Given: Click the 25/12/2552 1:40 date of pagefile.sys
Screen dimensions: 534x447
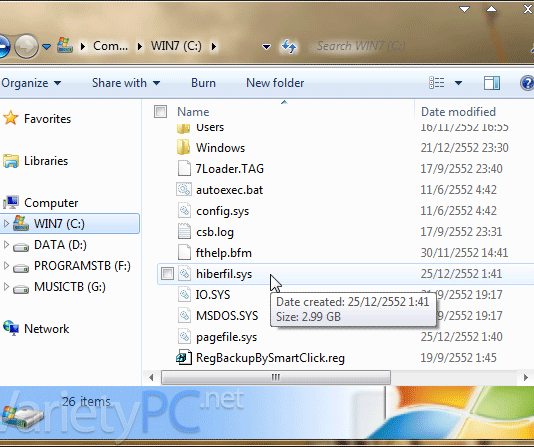Looking at the screenshot, I should (x=461, y=337).
